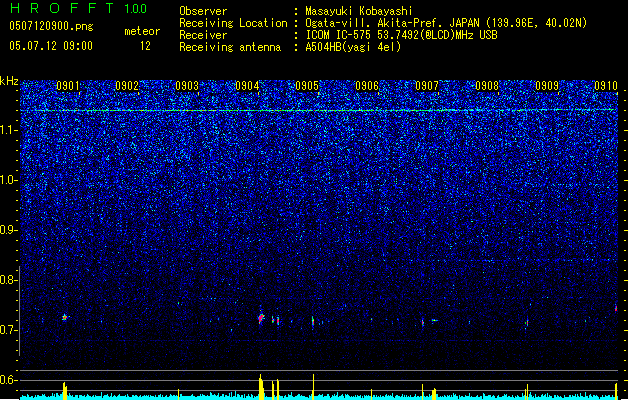
Task: Click the meteor echo just after 0905
Action: (313, 321)
